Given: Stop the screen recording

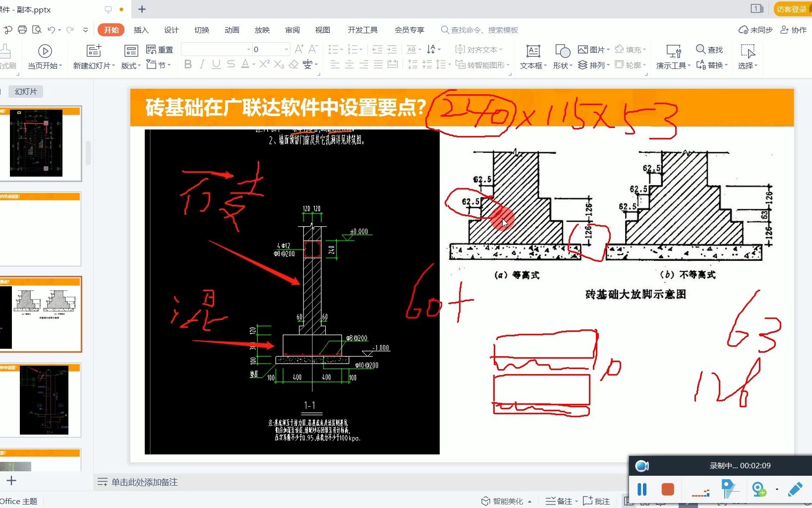Looking at the screenshot, I should (668, 490).
